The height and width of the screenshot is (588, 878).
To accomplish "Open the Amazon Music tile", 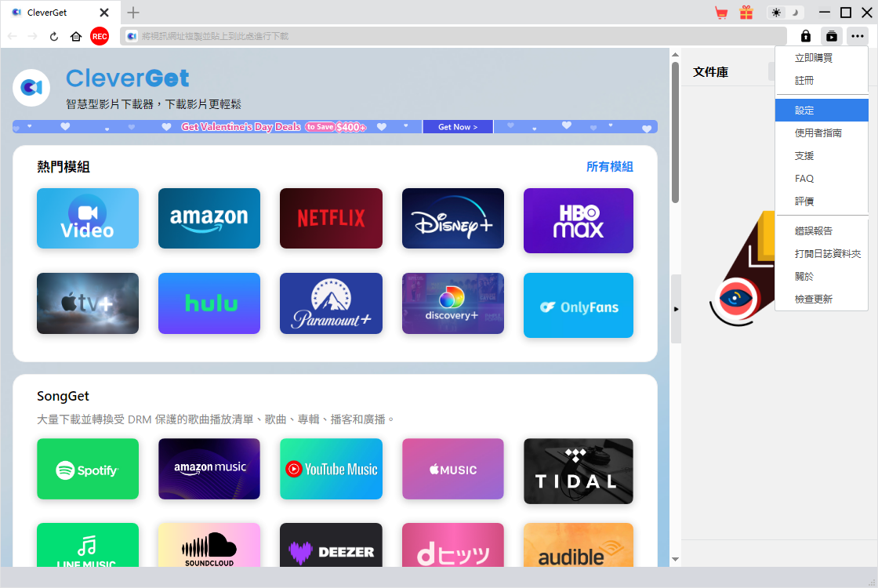I will pos(209,469).
